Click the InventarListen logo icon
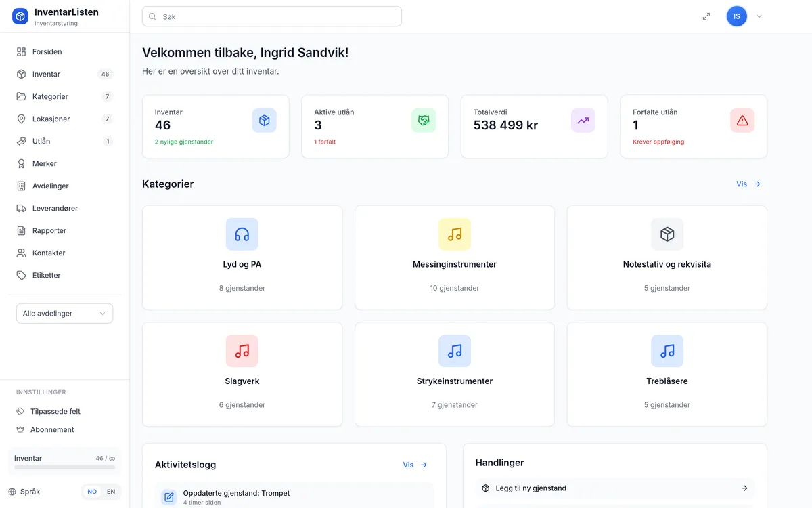Viewport: 812px width, 508px height. 20,16
